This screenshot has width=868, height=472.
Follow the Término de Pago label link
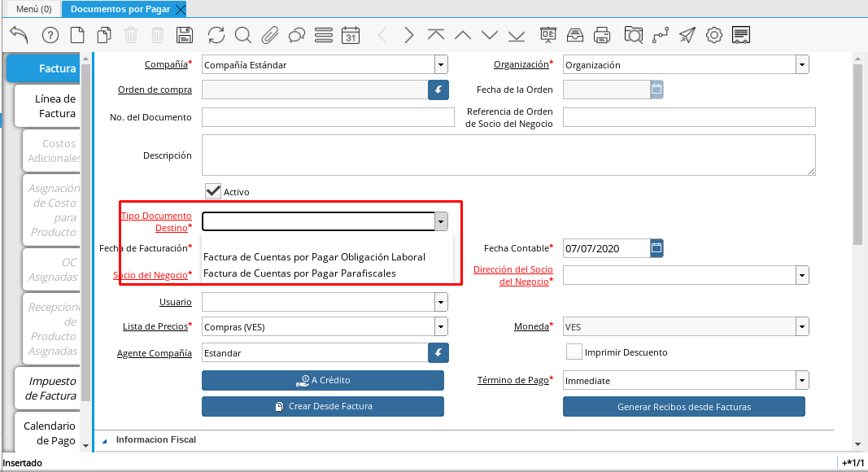(513, 380)
